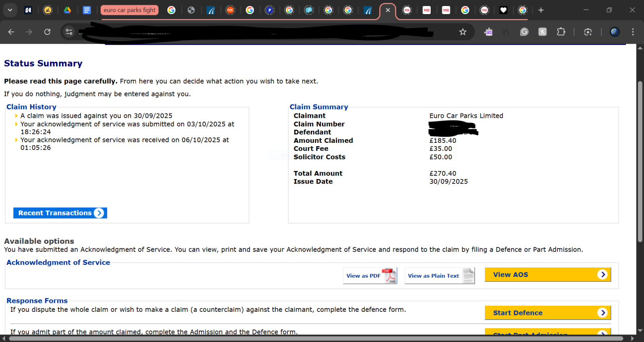Open the Google Docs pinned tab
The image size is (644, 342).
pos(87,10)
